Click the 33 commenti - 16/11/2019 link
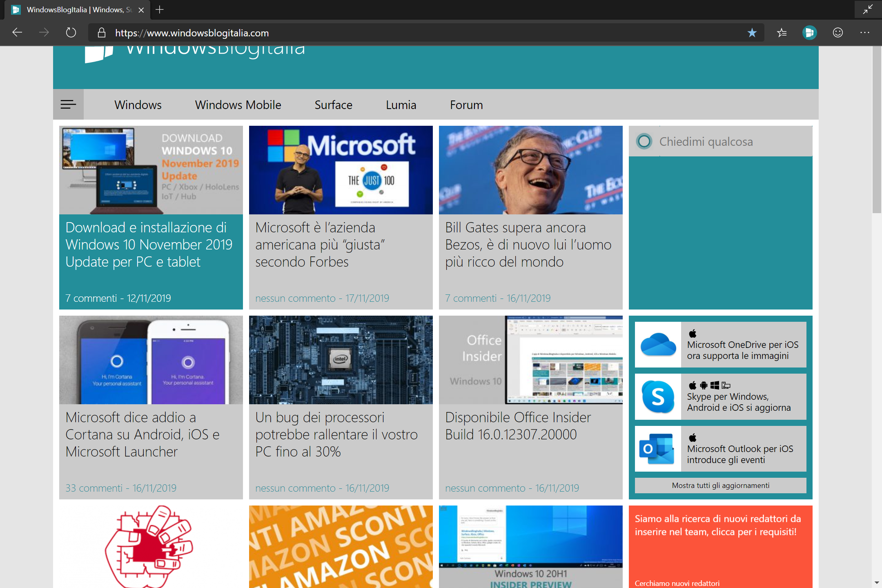 [x=121, y=488]
